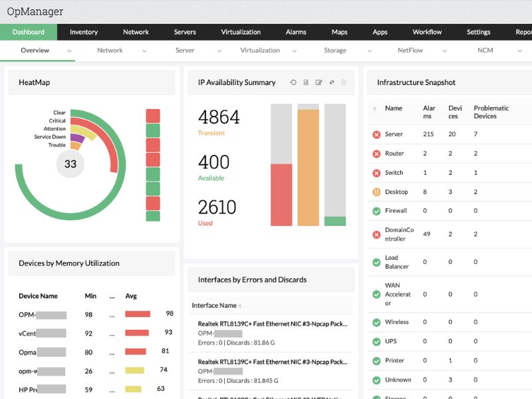Open the Server dropdown chevron

pos(219,50)
